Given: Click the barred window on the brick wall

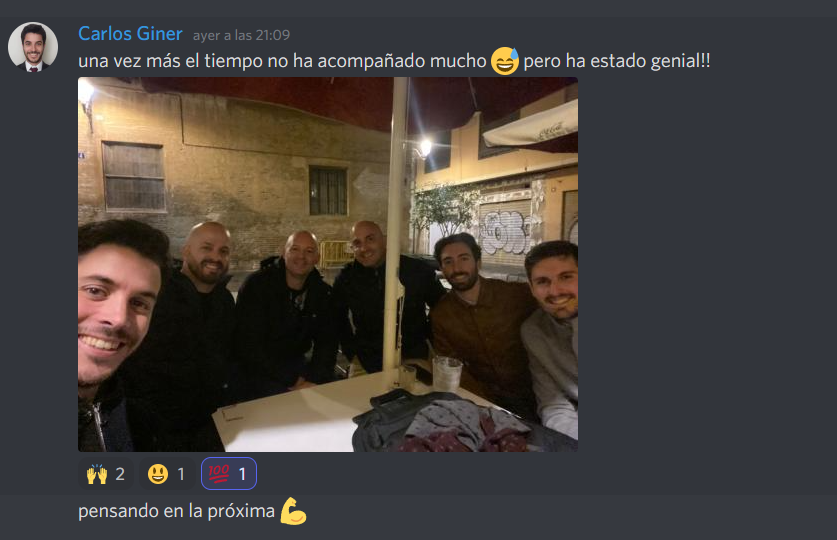Looking at the screenshot, I should point(328,190).
